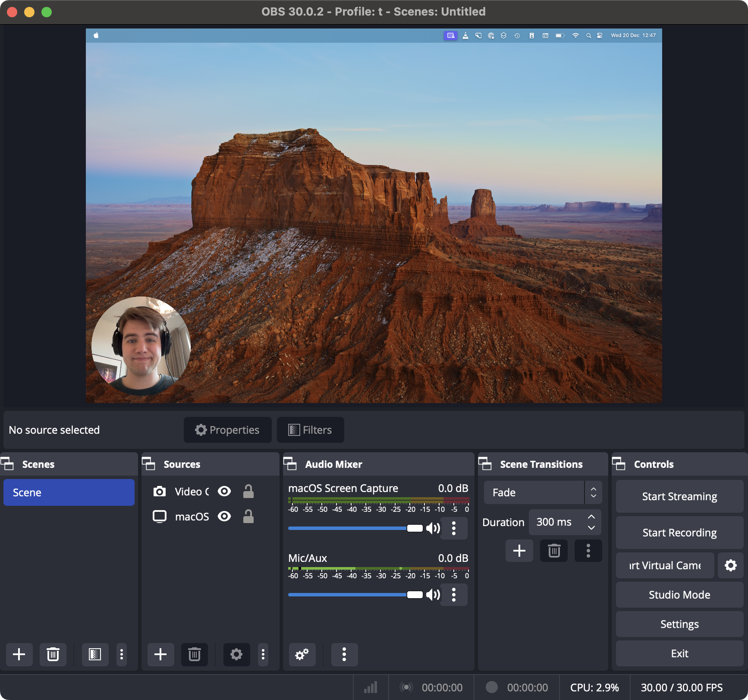Image resolution: width=748 pixels, height=700 pixels.
Task: Click the "No source selected" label
Action: [x=54, y=430]
